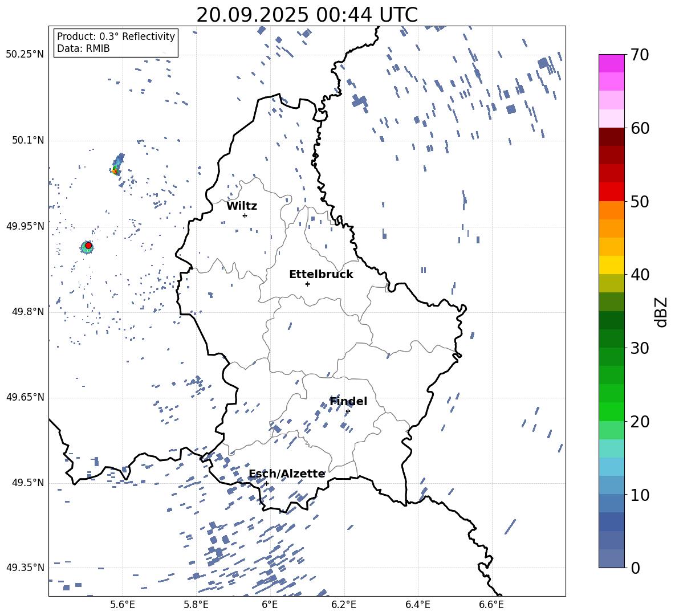Image resolution: width=675 pixels, height=616 pixels.
Task: Click the cyan colorbar segment below 20
Action: point(611,448)
